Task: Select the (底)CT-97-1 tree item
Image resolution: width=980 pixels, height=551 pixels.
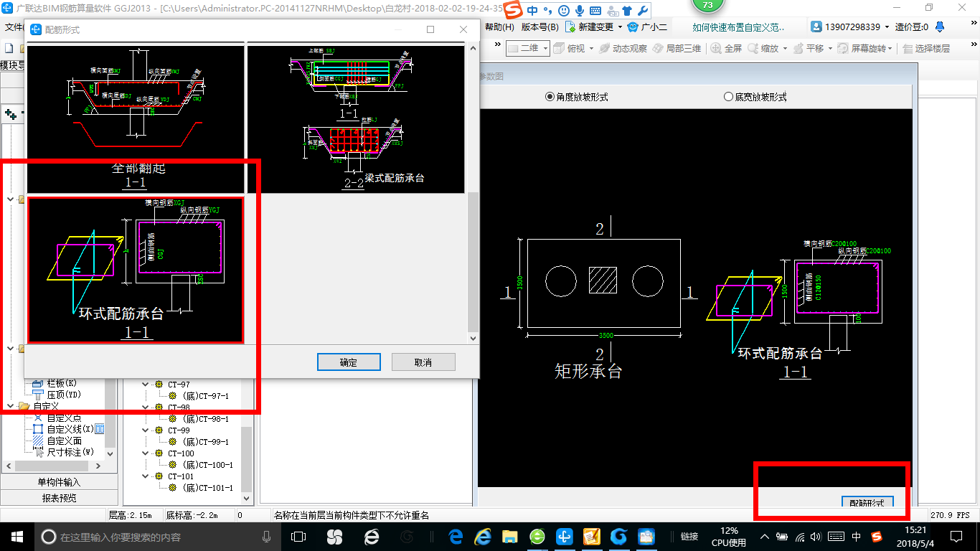Action: click(205, 396)
